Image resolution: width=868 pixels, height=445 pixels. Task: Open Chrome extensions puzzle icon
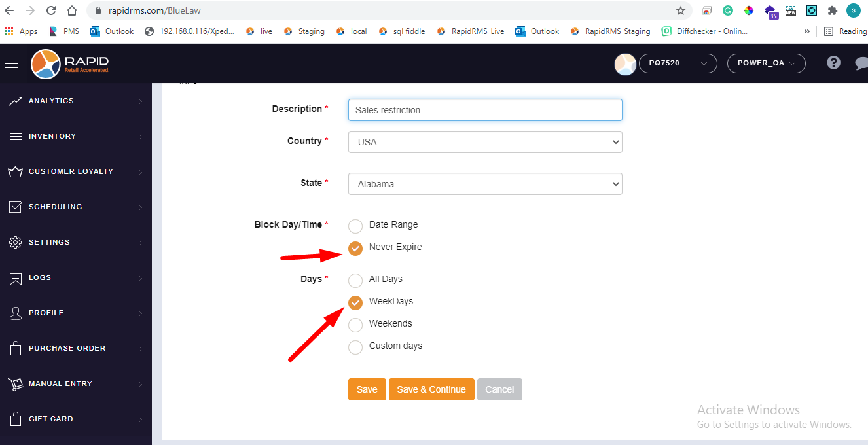tap(833, 10)
